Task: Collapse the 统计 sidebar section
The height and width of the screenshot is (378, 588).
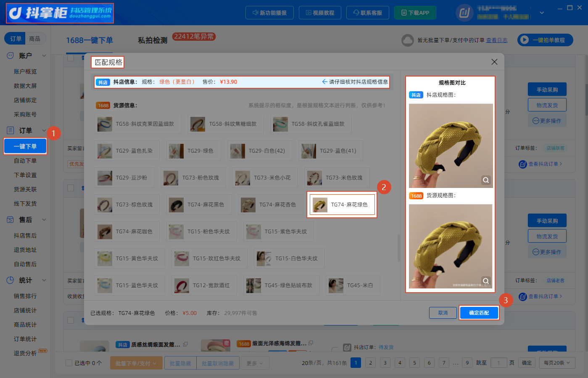Action: click(44, 280)
